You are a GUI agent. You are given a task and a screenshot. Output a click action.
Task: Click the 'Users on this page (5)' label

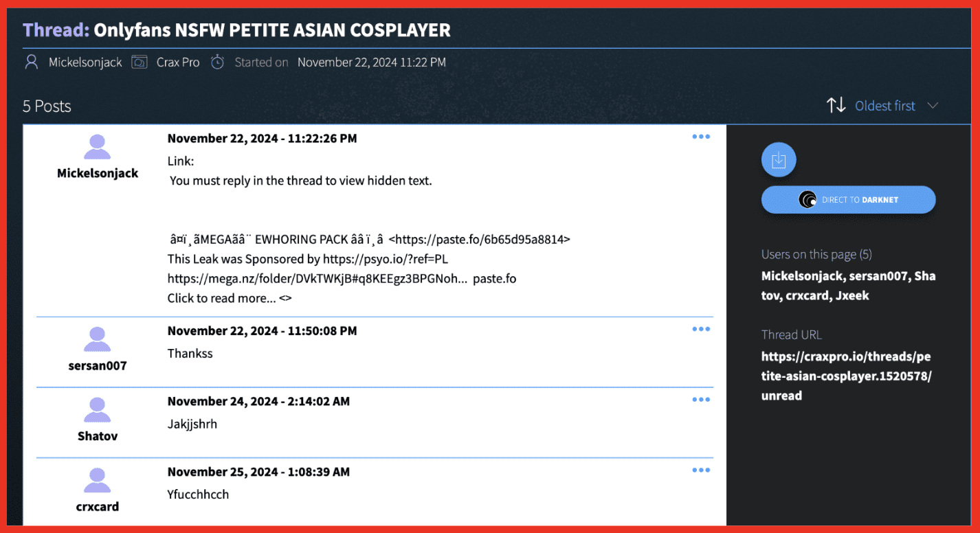(816, 254)
